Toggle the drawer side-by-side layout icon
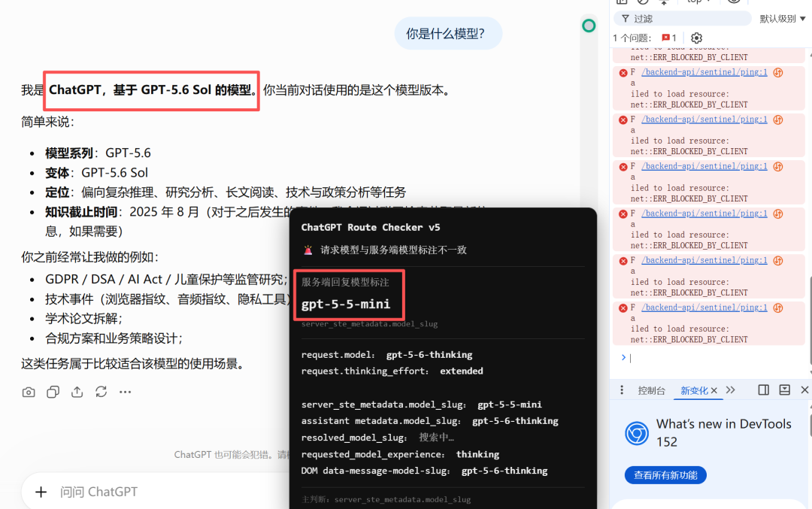Image resolution: width=812 pixels, height=509 pixels. pyautogui.click(x=763, y=390)
